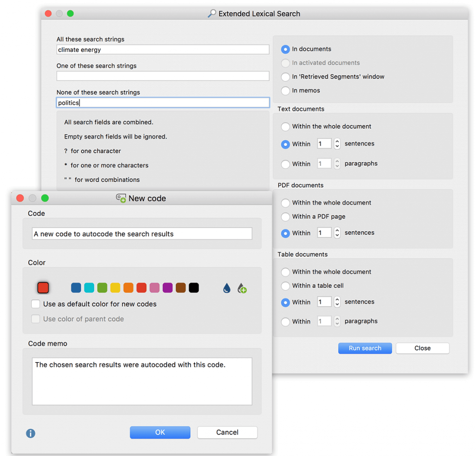Select the blue color swatch
Image resolution: width=476 pixels, height=456 pixels.
(76, 288)
